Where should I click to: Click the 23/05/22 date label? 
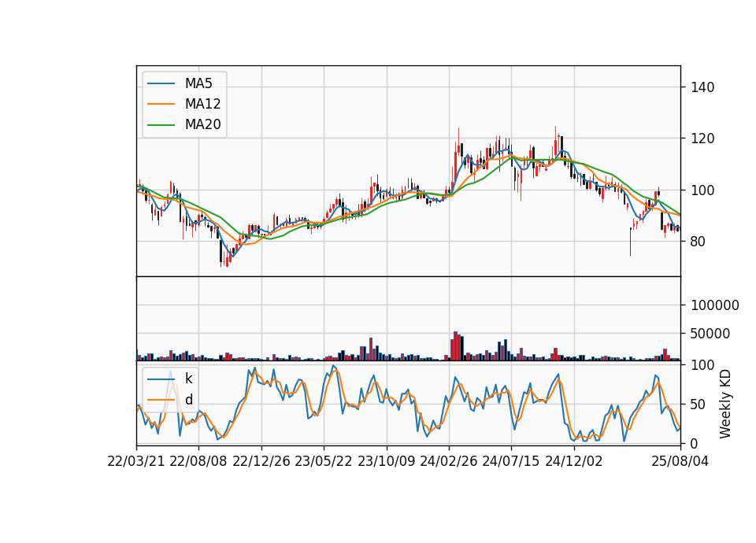[324, 461]
